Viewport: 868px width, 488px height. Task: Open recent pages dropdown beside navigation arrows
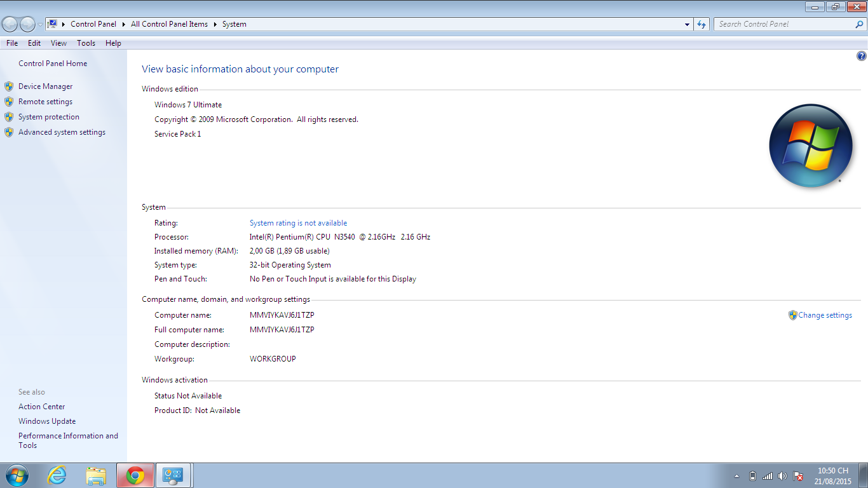click(41, 24)
